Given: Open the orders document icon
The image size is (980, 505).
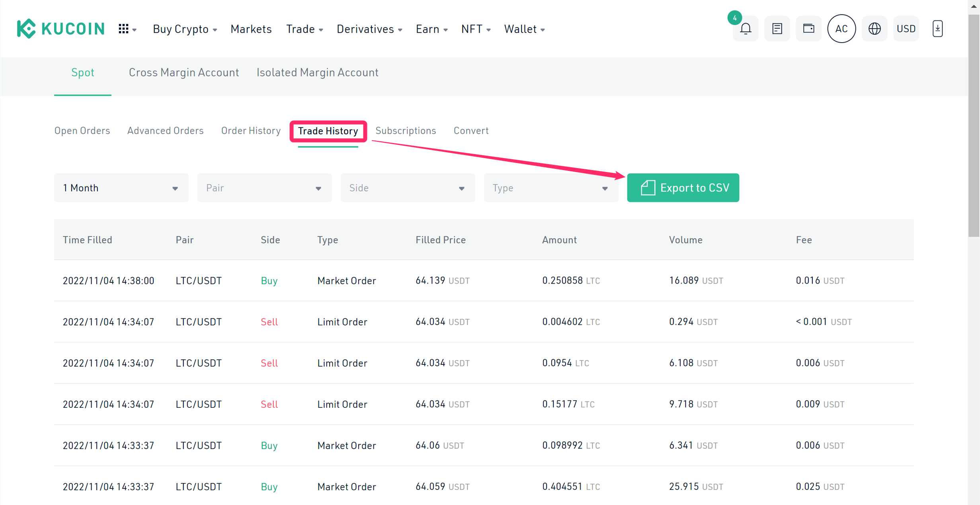Looking at the screenshot, I should tap(777, 29).
